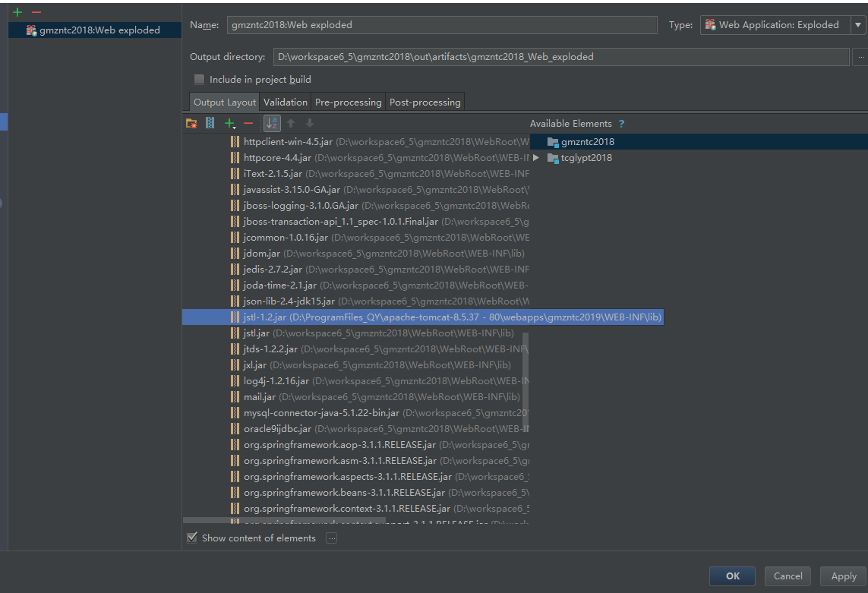Click the Output directory text field
The image size is (868, 593).
(x=560, y=56)
